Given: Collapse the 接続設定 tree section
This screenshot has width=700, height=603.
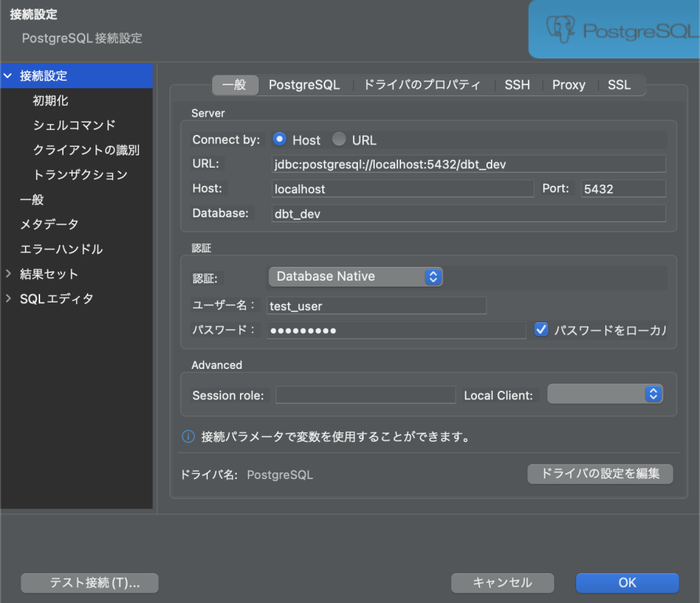Looking at the screenshot, I should coord(7,76).
